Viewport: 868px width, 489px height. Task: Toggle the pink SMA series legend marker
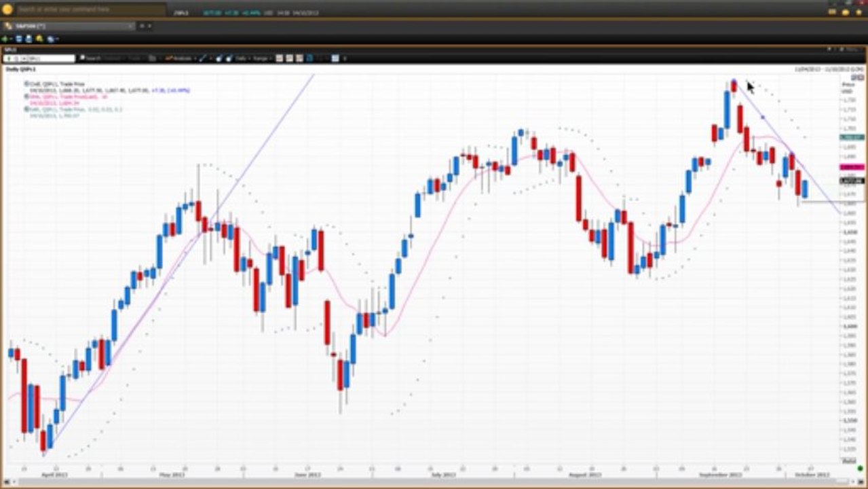(x=26, y=96)
